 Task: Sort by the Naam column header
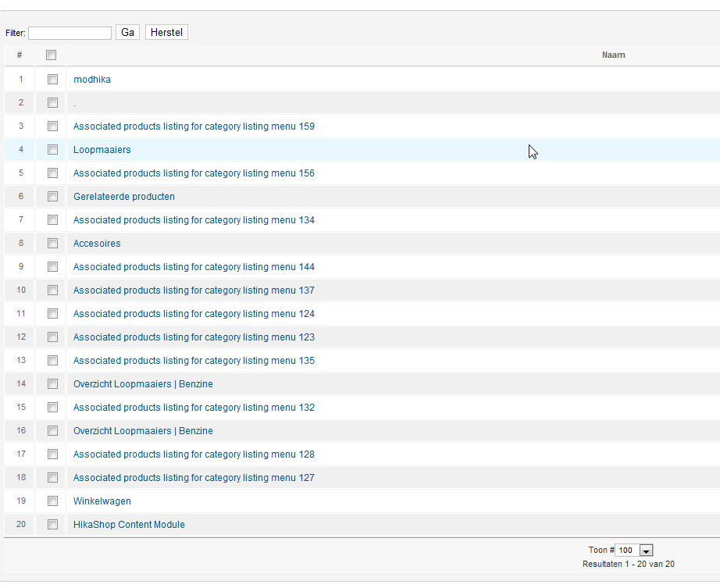click(x=614, y=55)
